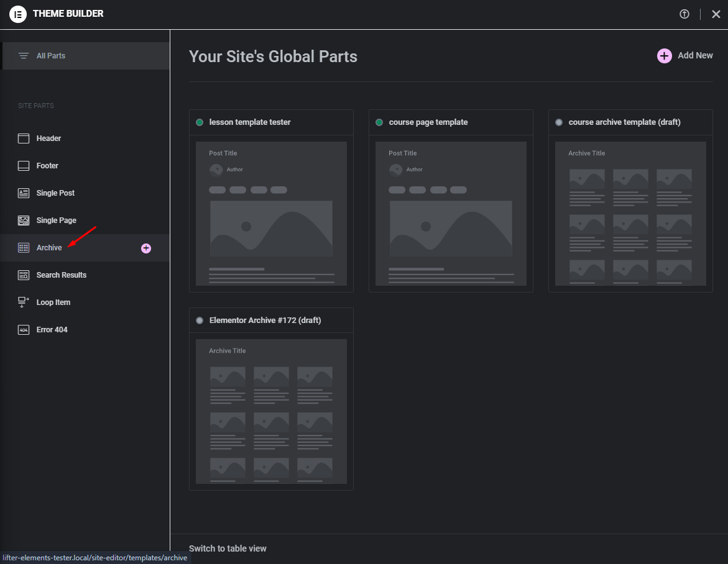This screenshot has height=564, width=728.
Task: Open the Error 404 section
Action: point(52,329)
